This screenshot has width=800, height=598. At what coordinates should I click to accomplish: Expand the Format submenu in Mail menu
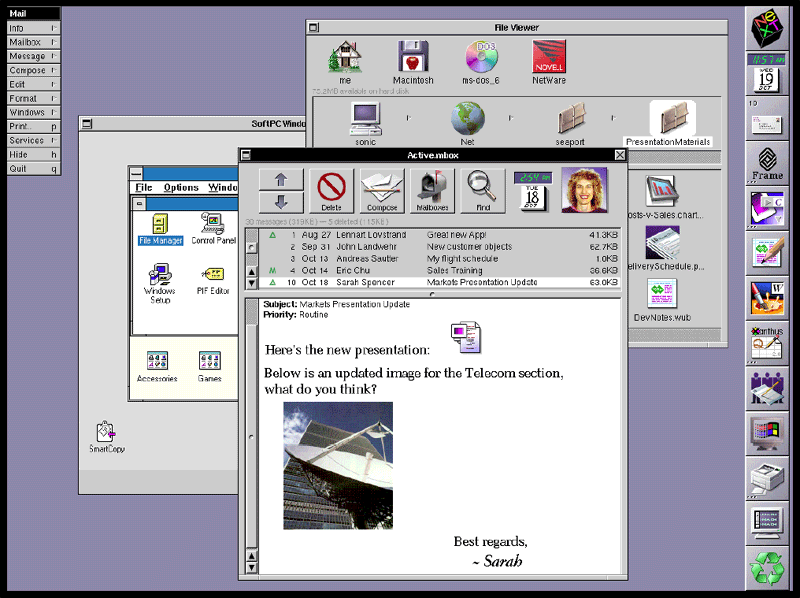point(30,99)
